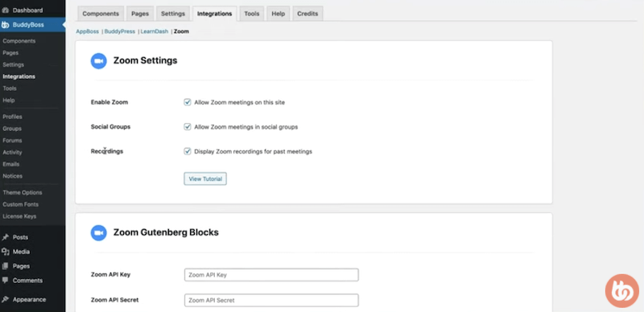This screenshot has width=644, height=312.
Task: Click the Recordings label
Action: (x=107, y=151)
